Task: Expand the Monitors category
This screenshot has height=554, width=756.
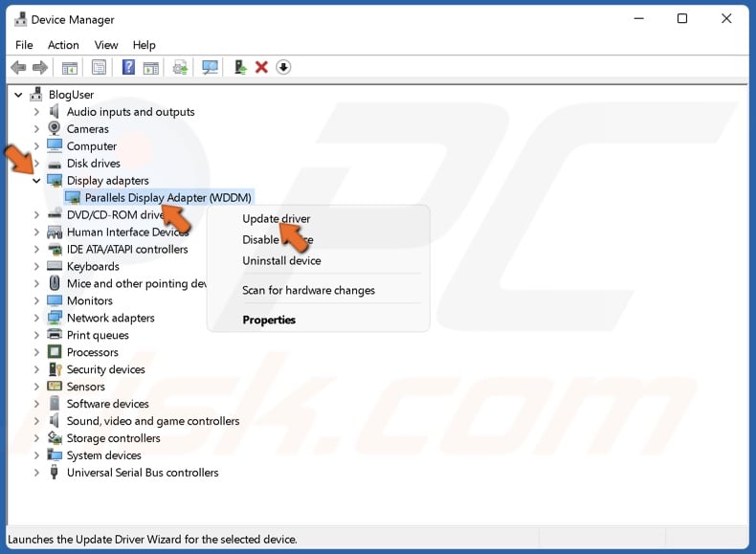Action: click(36, 300)
